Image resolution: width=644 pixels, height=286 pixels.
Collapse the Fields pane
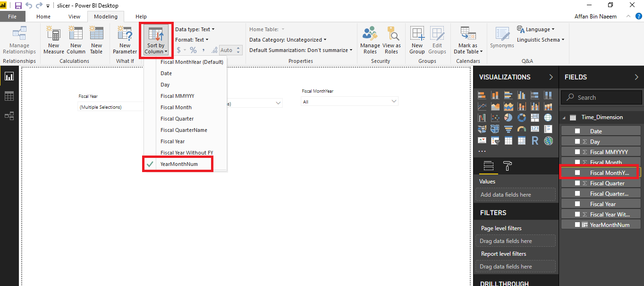pos(636,77)
